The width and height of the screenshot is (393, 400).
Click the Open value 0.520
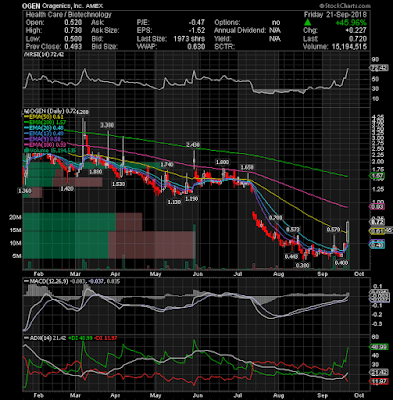coord(73,23)
